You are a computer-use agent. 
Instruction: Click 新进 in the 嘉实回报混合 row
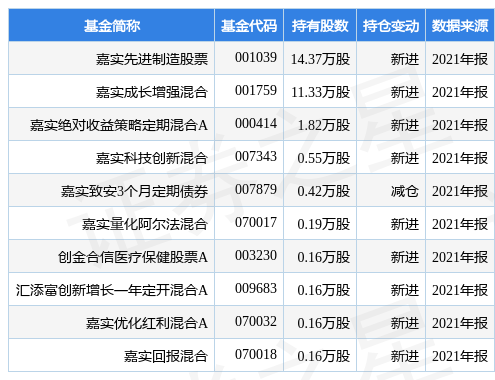[x=405, y=356]
